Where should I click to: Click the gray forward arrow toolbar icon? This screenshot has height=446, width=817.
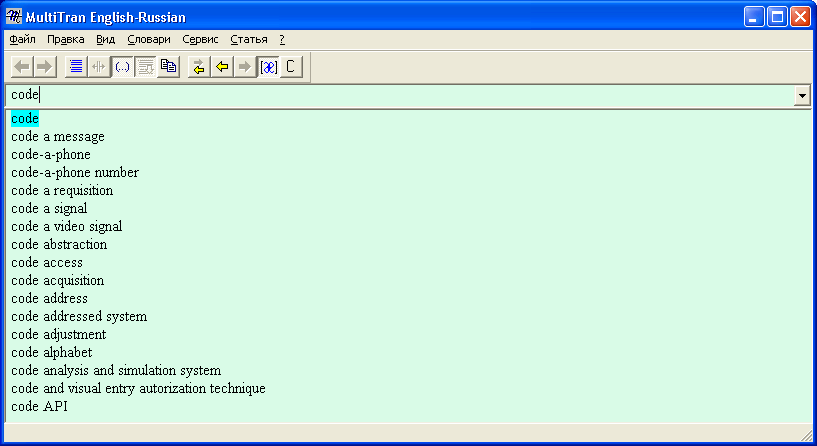[x=44, y=67]
